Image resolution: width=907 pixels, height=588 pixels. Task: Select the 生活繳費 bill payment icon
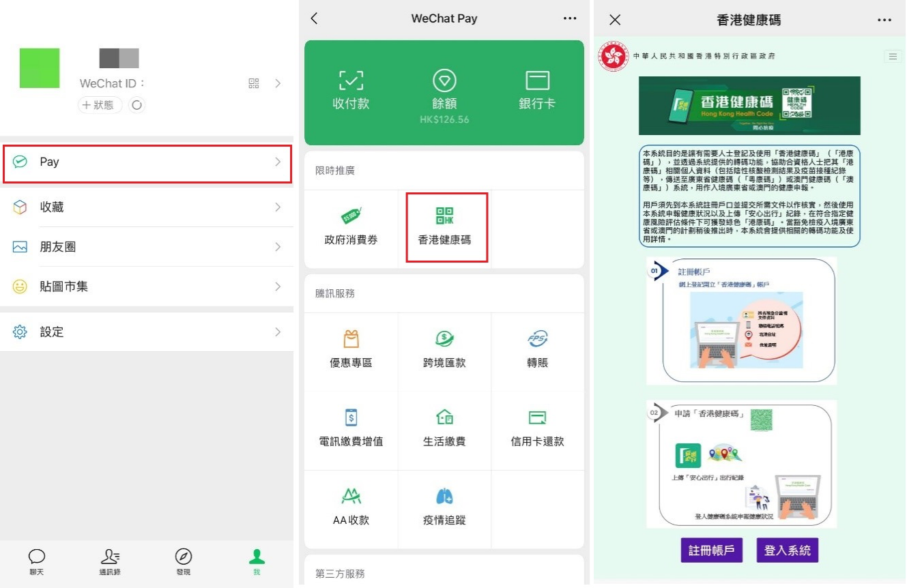click(x=444, y=430)
